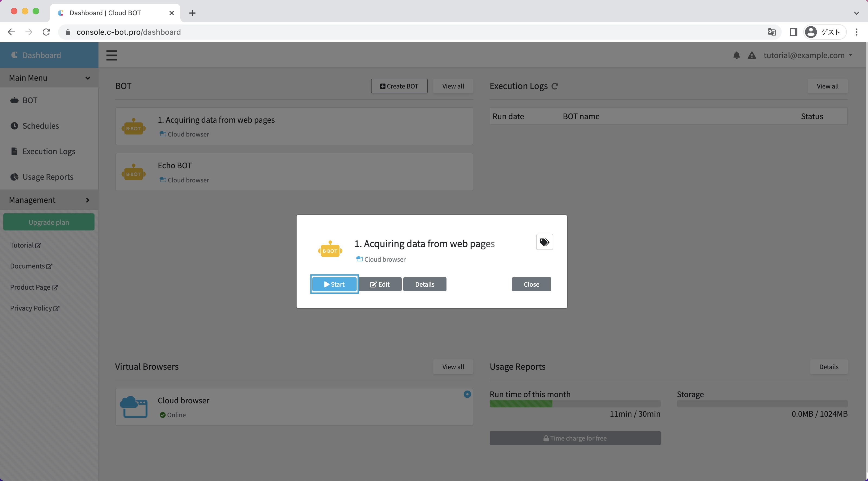
Task: Open Schedules in the sidebar
Action: point(40,126)
